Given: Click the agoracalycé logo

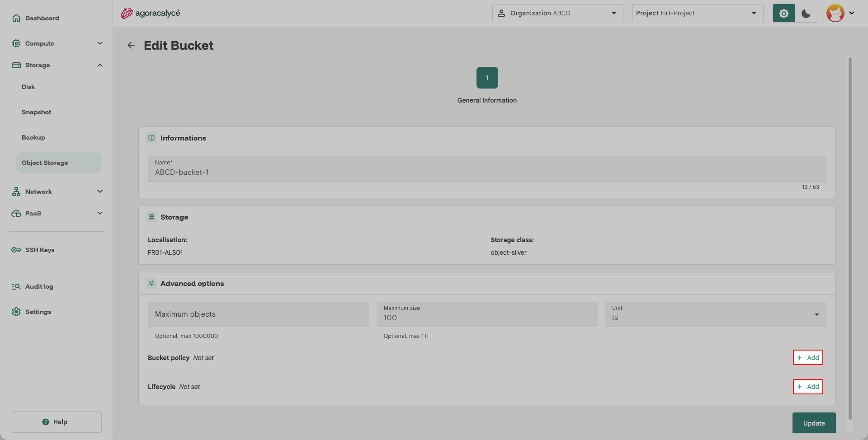Looking at the screenshot, I should click(x=150, y=13).
